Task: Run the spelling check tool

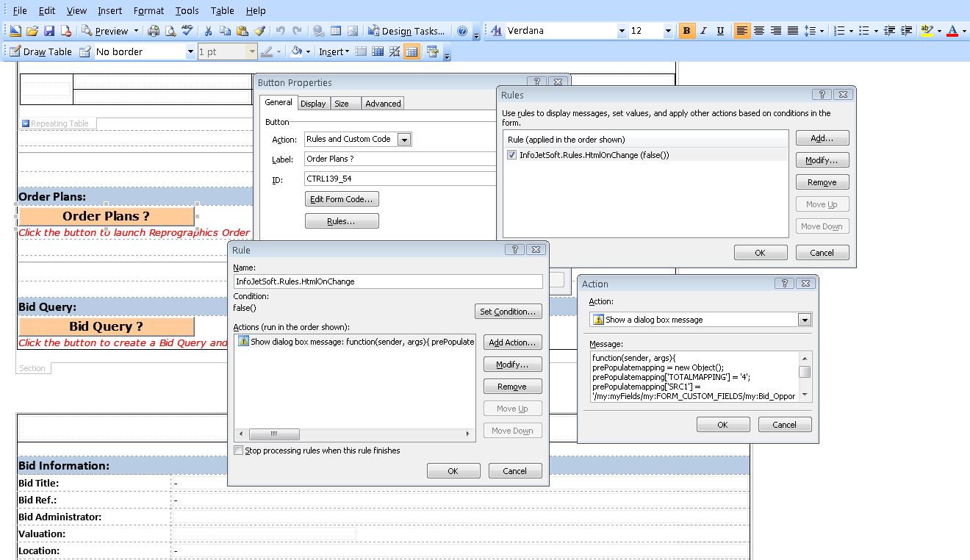Action: (187, 31)
